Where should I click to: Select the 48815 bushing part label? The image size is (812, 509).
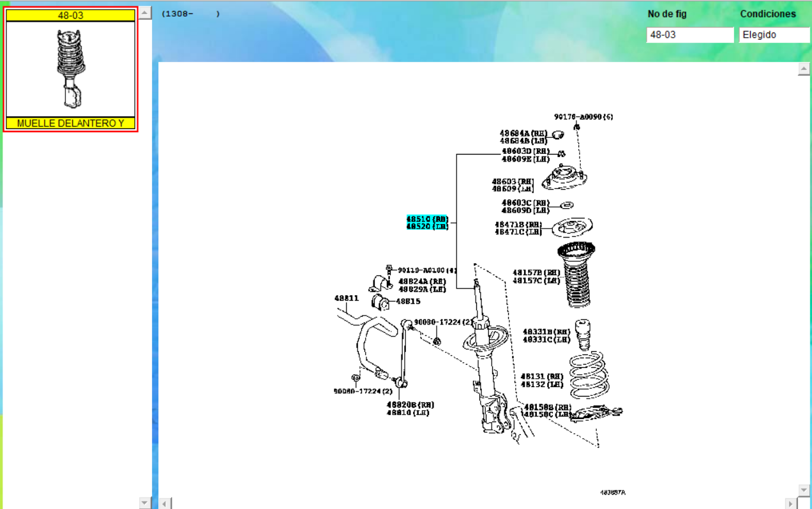point(408,301)
